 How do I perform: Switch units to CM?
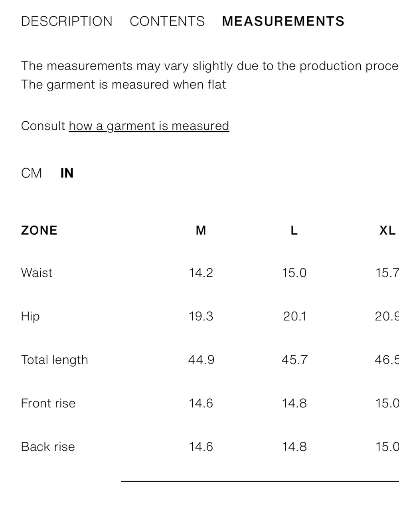(32, 173)
